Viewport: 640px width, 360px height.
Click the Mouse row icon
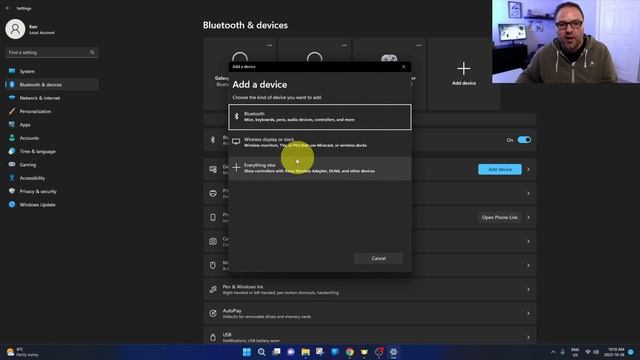(x=213, y=265)
